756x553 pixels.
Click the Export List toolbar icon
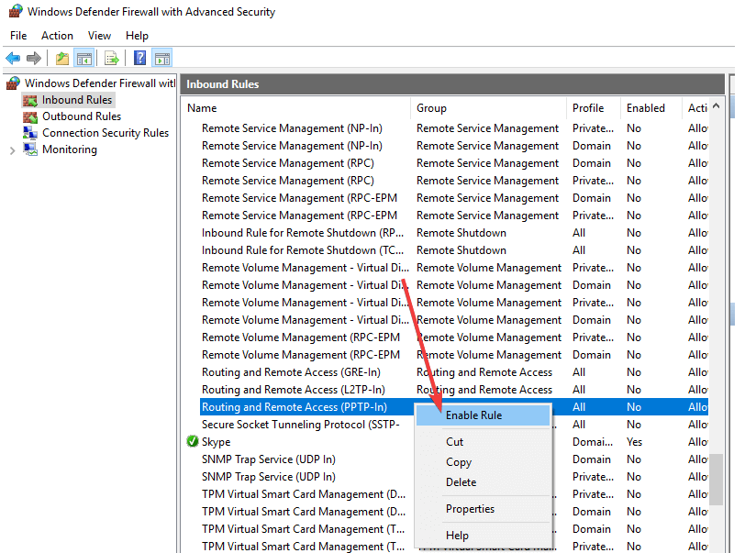tap(111, 59)
